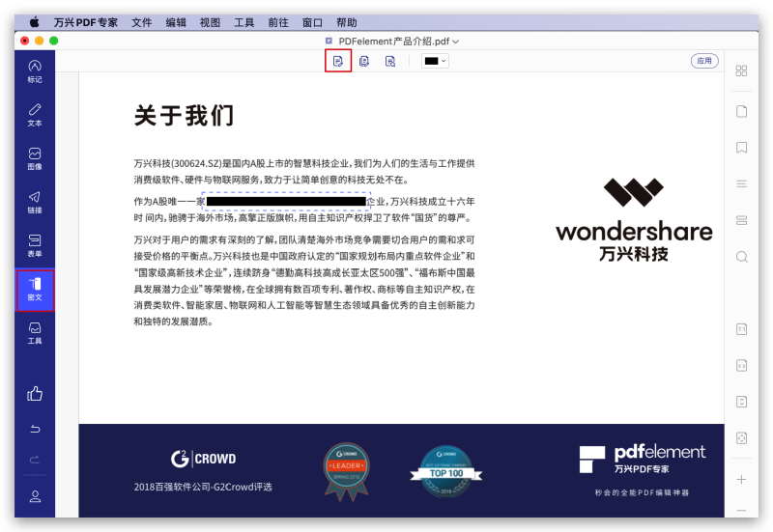Screen dimensions: 773x532
Task: Open the 万兴PDF专家 app menu
Action: point(86,22)
